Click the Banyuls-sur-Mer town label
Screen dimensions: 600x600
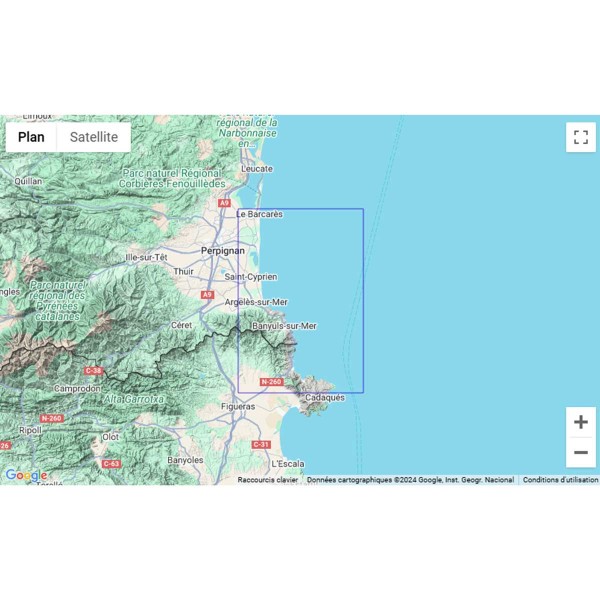coord(285,326)
